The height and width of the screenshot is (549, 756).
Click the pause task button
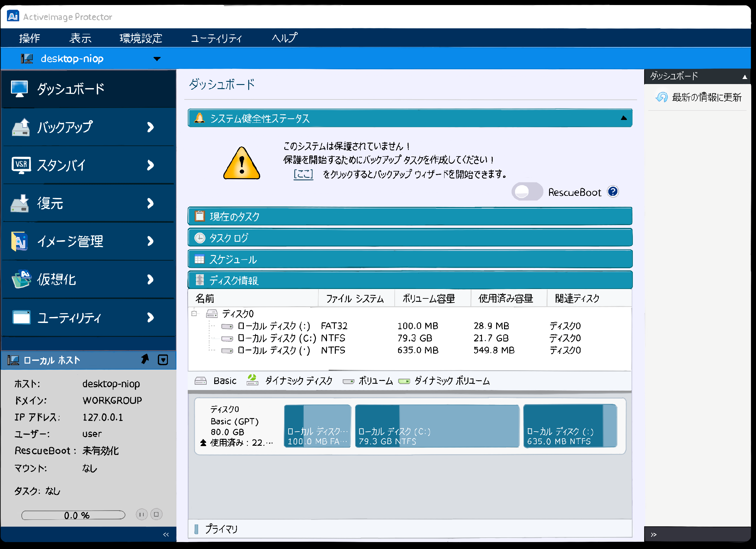[142, 514]
